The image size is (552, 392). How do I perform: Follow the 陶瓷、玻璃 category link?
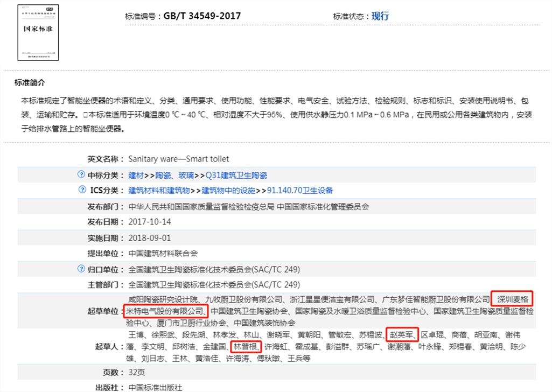click(175, 175)
